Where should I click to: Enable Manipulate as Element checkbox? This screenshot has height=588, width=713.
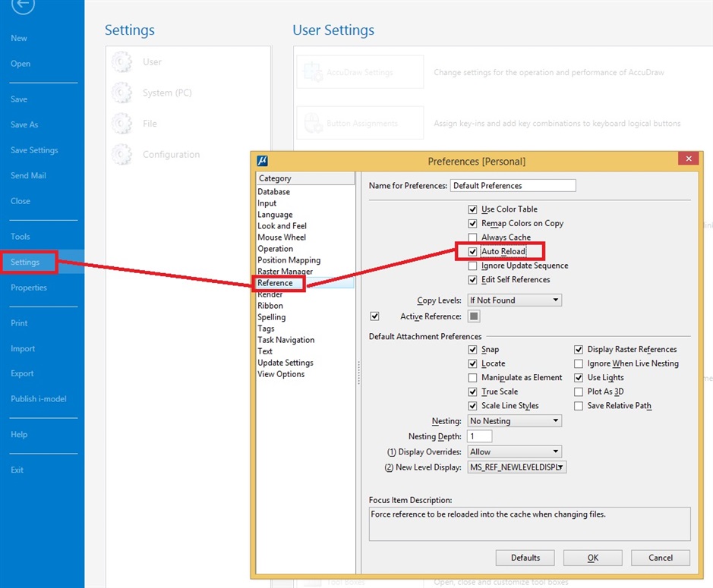tap(472, 378)
